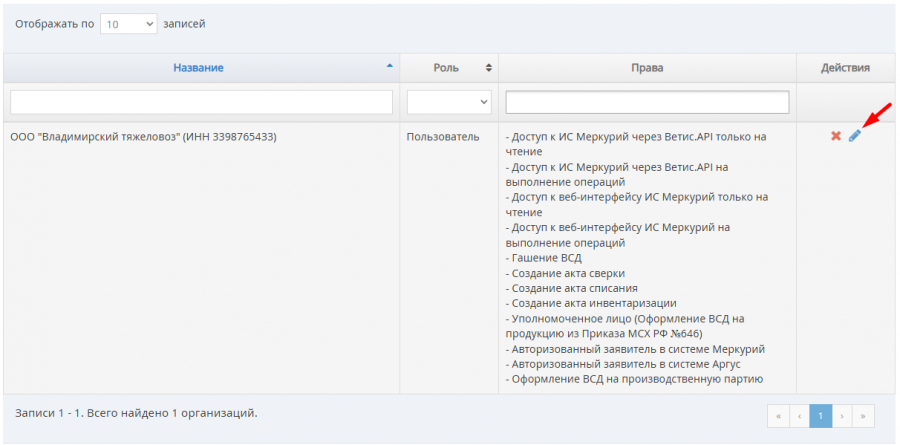900x445 pixels.
Task: Click the Права filter text field
Action: [647, 102]
